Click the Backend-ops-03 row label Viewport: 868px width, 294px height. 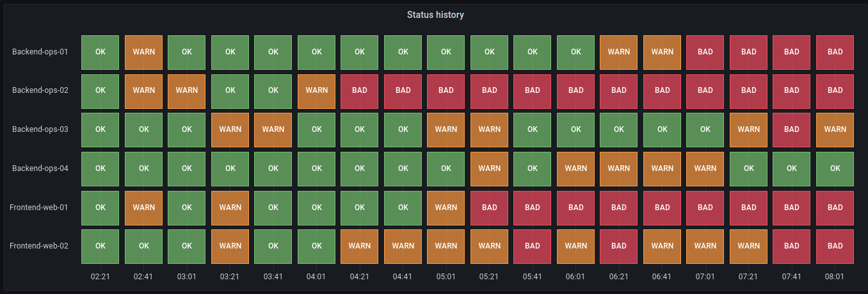[40, 129]
